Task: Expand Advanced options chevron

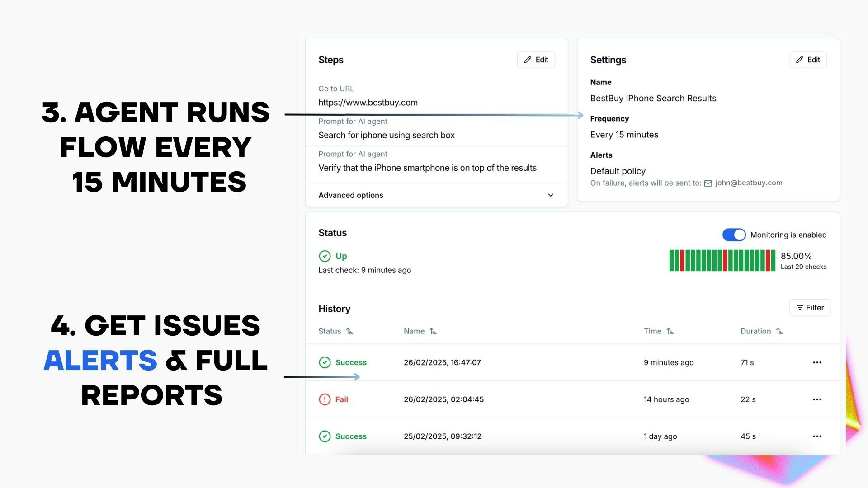Action: (550, 195)
